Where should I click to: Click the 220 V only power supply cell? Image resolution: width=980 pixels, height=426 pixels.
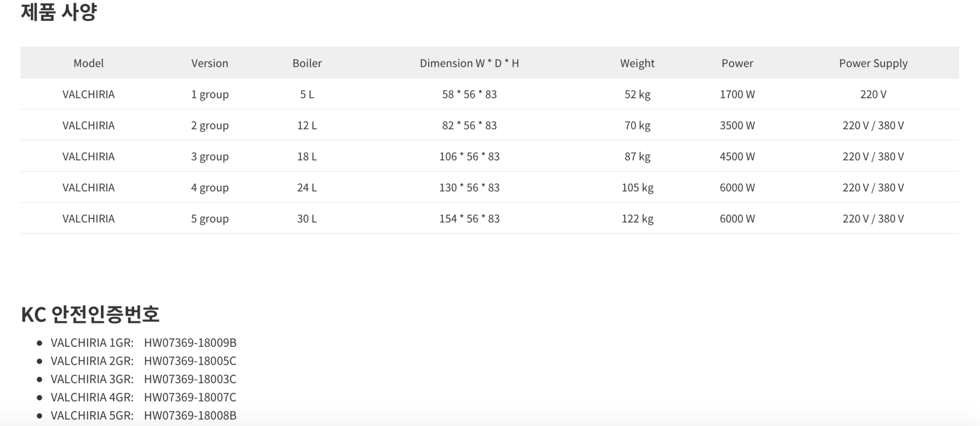point(873,94)
